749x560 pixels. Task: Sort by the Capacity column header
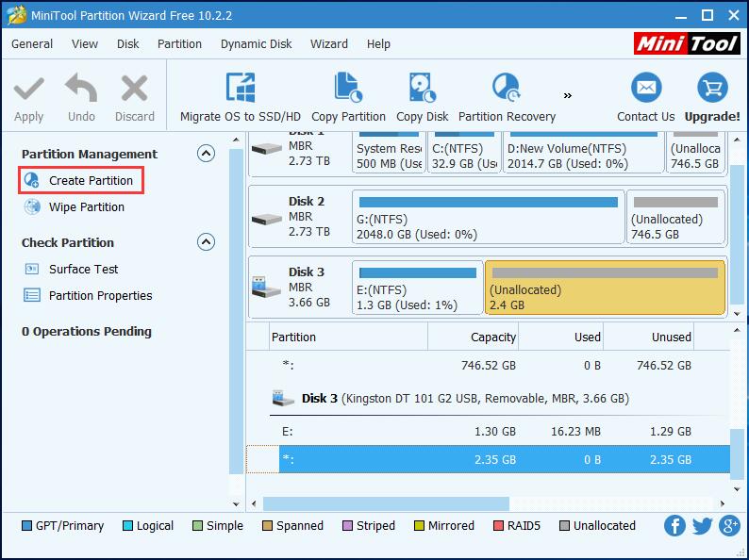(x=473, y=338)
